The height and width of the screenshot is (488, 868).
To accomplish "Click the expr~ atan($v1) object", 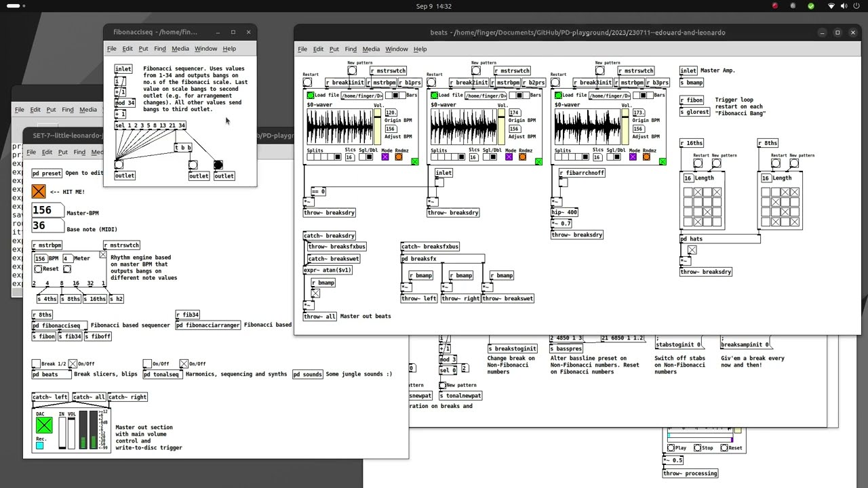I will coord(328,270).
